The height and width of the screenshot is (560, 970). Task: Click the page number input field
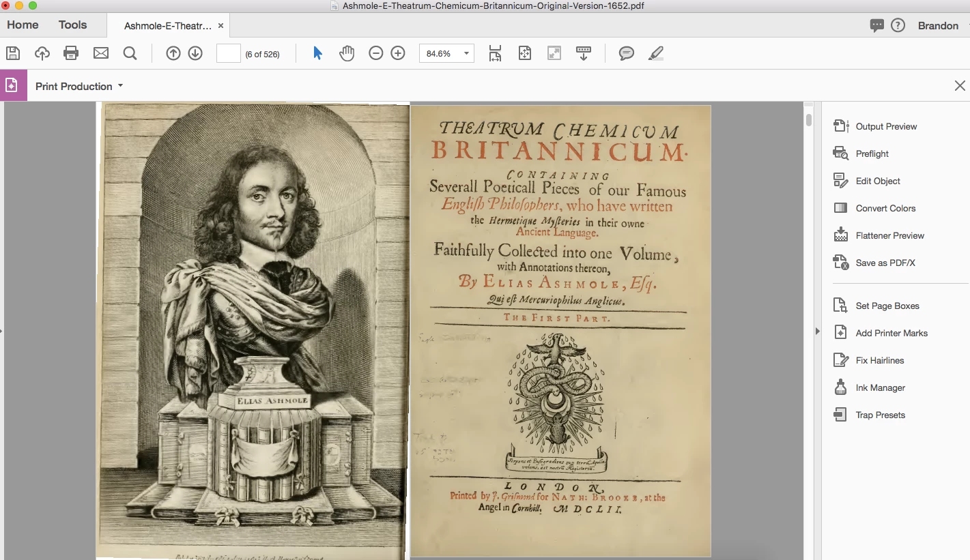[x=228, y=53]
